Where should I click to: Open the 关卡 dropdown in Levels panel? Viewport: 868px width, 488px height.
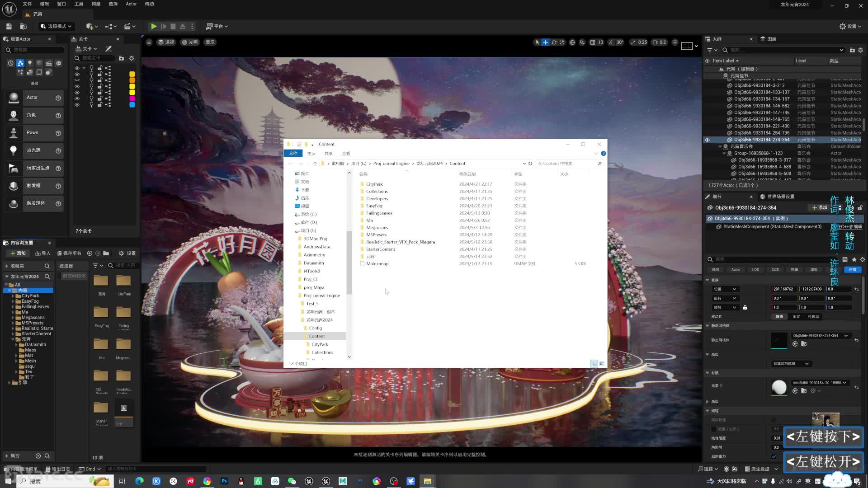coord(86,49)
